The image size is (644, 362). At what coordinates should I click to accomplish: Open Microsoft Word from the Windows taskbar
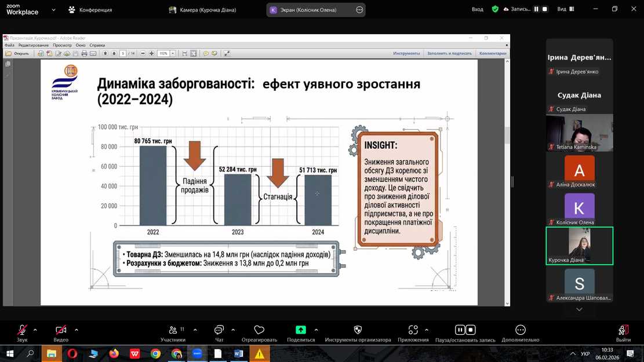pos(239,353)
